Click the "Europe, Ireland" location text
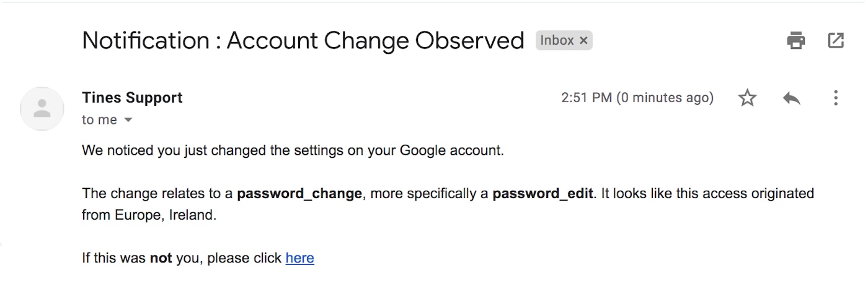Viewport: 868px width, 286px height. coord(166,216)
